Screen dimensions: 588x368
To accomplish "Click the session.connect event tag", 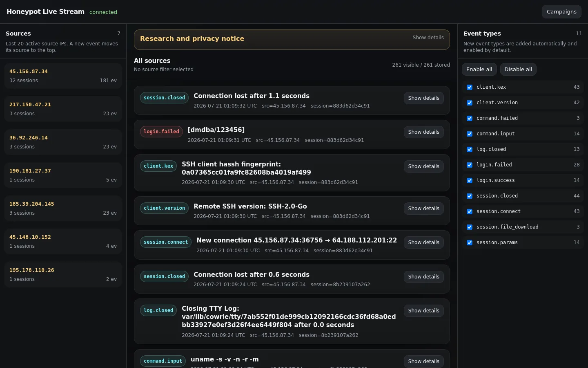I will coord(166,242).
